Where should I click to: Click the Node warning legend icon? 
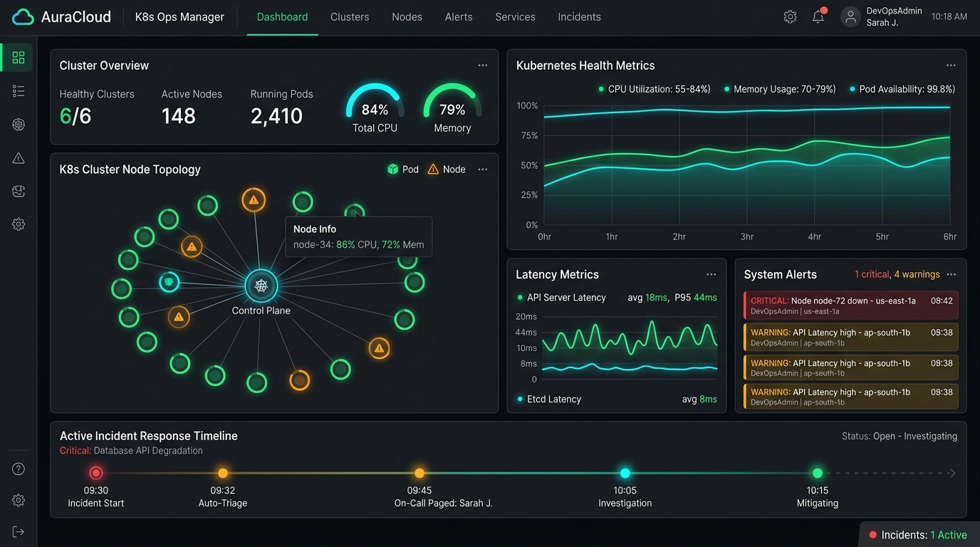(433, 170)
